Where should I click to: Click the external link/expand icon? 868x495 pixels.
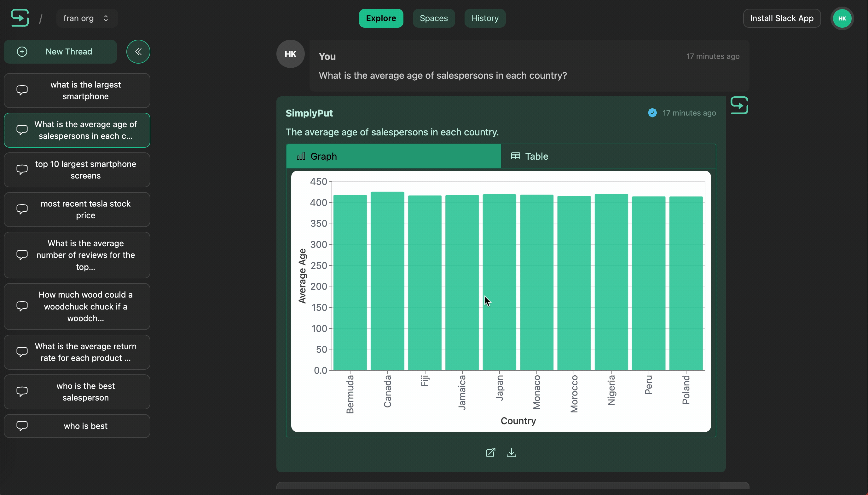491,452
